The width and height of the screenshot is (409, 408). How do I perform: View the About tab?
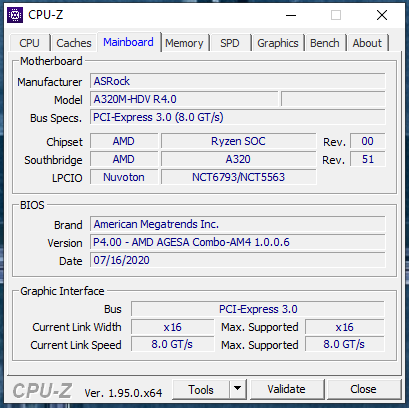click(367, 43)
